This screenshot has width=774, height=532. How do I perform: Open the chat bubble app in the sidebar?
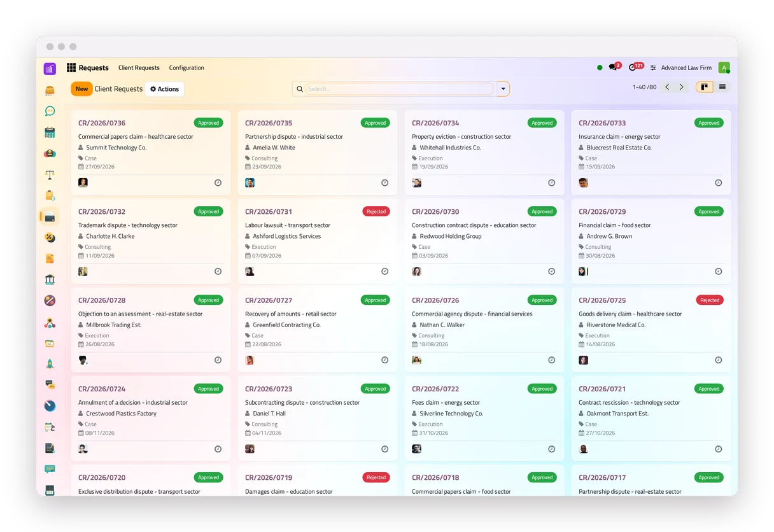tap(50, 111)
